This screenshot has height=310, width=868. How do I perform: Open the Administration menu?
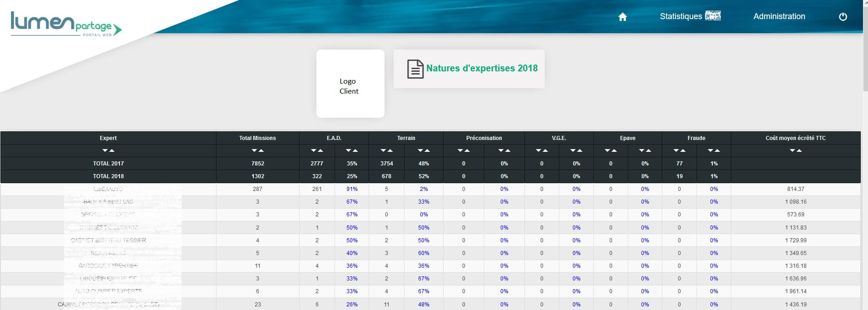[x=779, y=16]
